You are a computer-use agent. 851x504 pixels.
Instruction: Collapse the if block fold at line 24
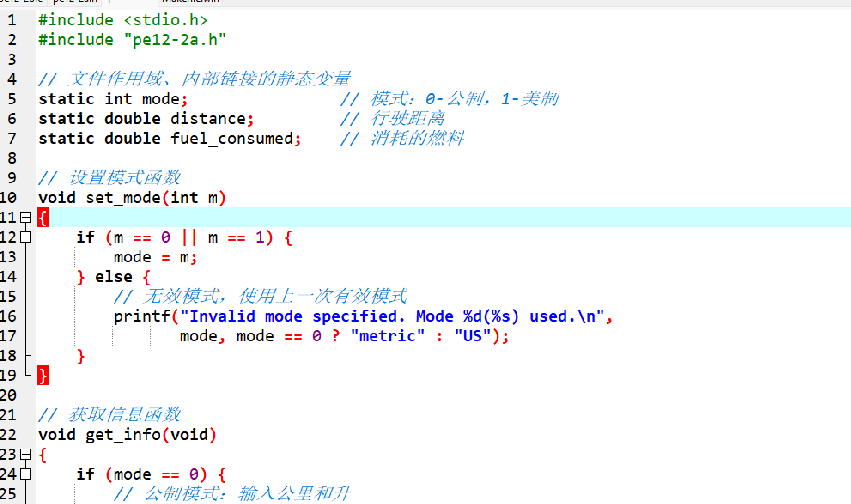[x=26, y=474]
